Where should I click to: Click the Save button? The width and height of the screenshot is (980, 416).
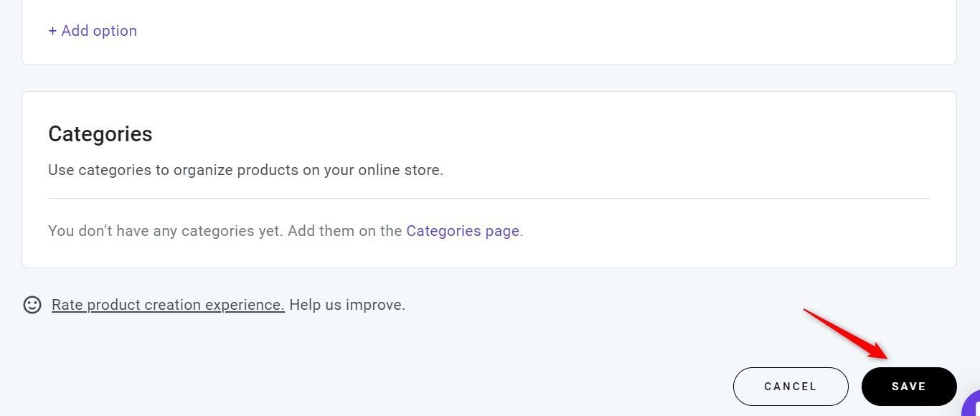(909, 387)
